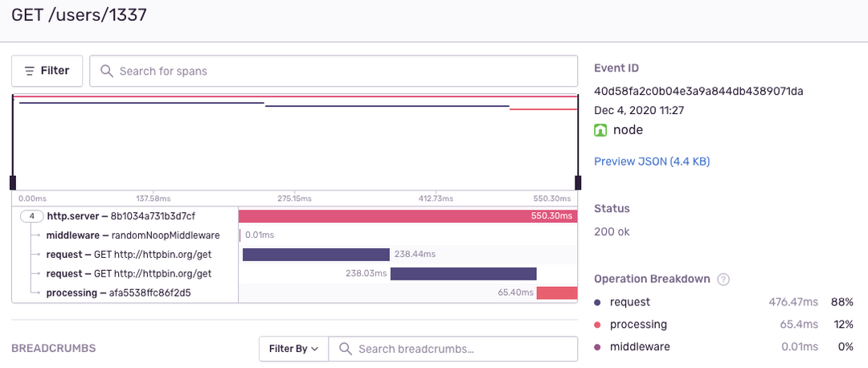Select the processing afa5538ffc86f2d5 span
The height and width of the screenshot is (368, 868).
point(119,293)
